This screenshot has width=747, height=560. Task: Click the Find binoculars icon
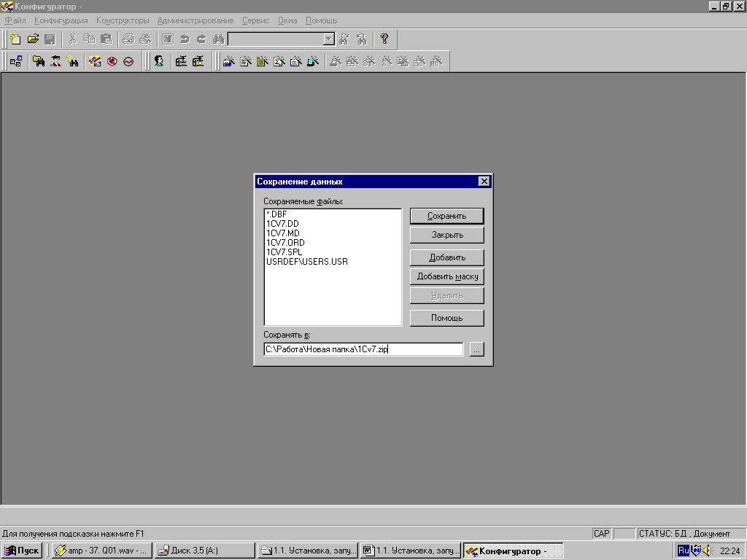click(218, 39)
